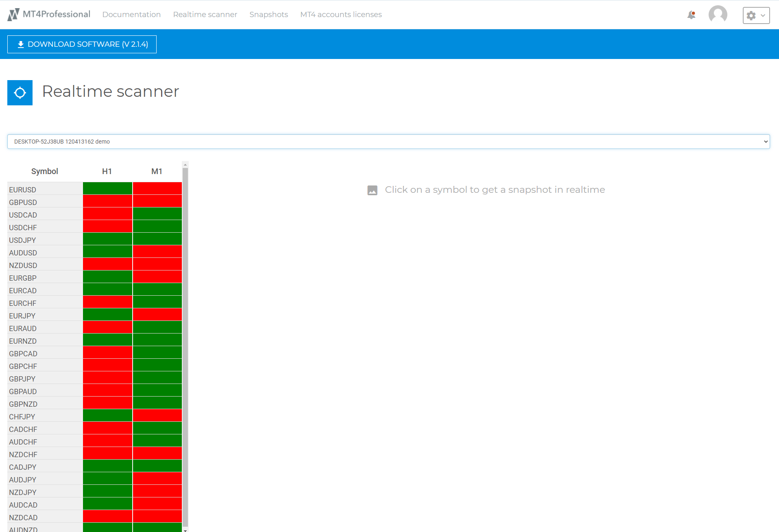Screen dimensions: 779x532
Task: Open the settings gear dropdown
Action: pos(756,15)
